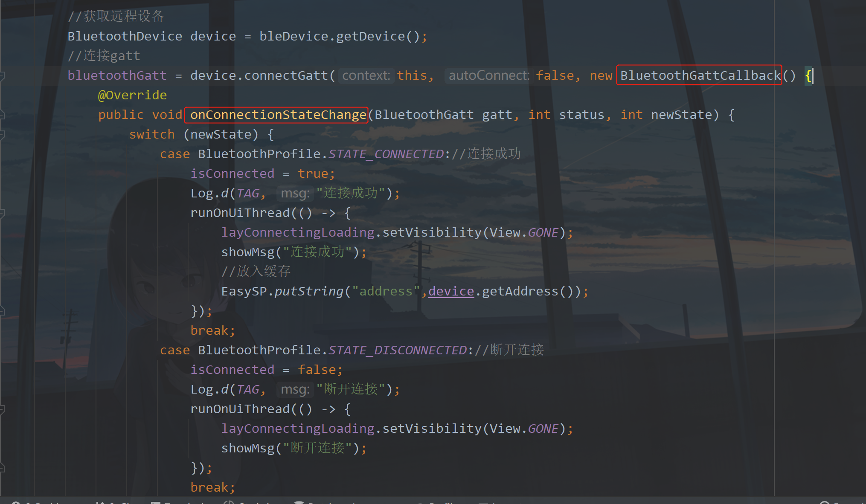Screen dimensions: 866x504
Task: Click onConnectionStateChange method name
Action: pos(278,115)
